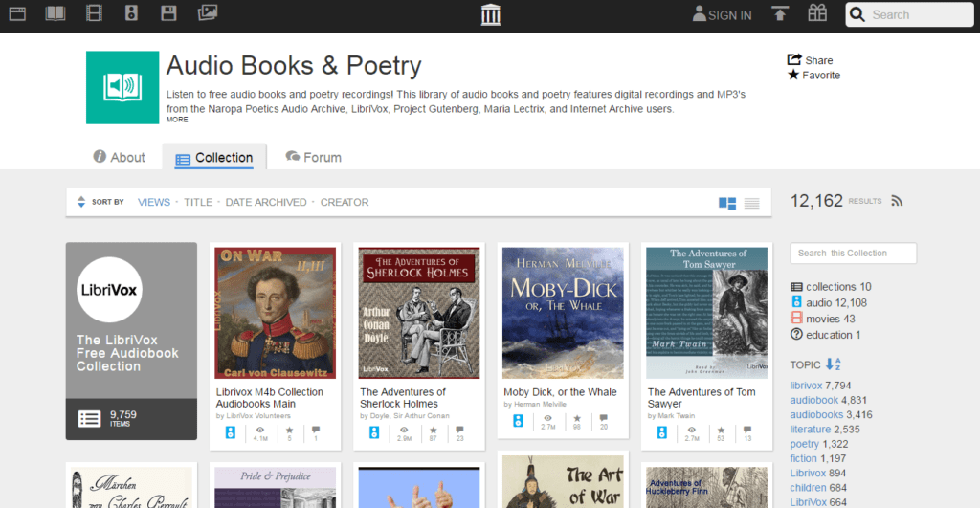This screenshot has height=508, width=980.
Task: Go to Internet Archive home logo
Action: point(491,14)
